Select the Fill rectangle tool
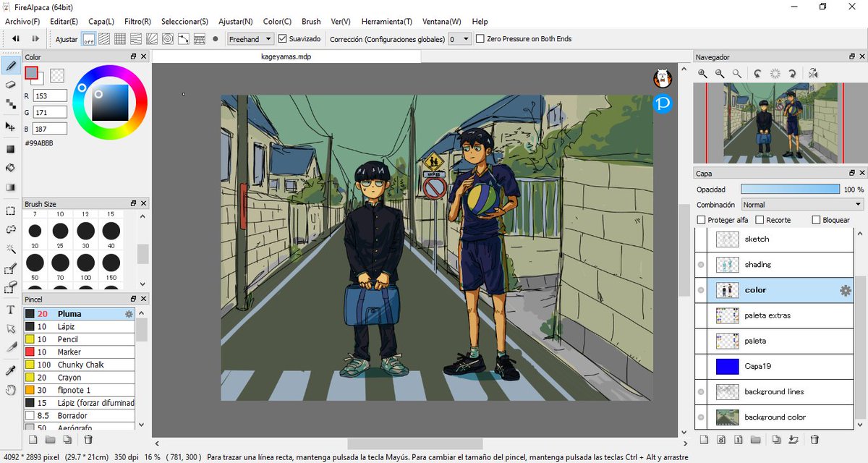Viewport: 868px width, 463px height. [10, 149]
